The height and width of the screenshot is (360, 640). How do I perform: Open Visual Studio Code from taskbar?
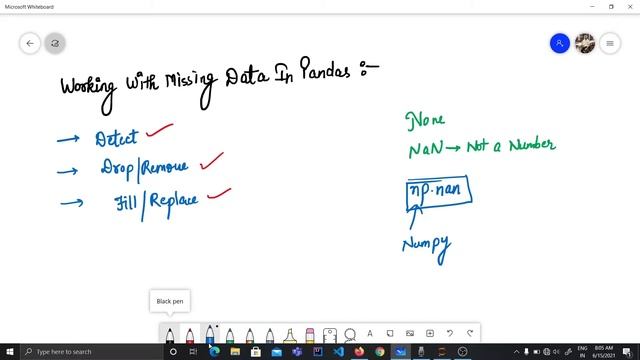tap(339, 352)
